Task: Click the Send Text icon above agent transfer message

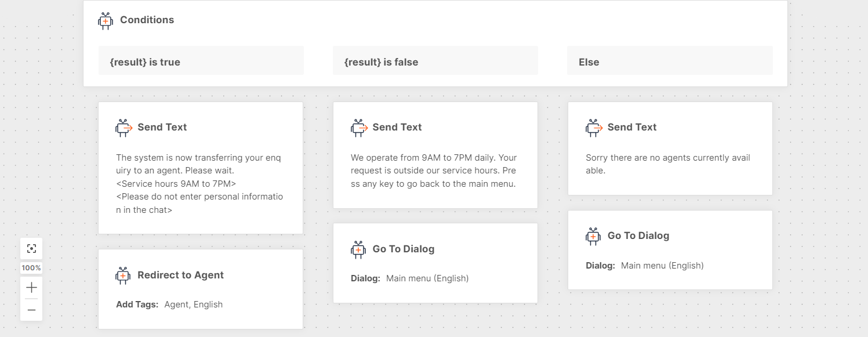Action: [x=124, y=128]
